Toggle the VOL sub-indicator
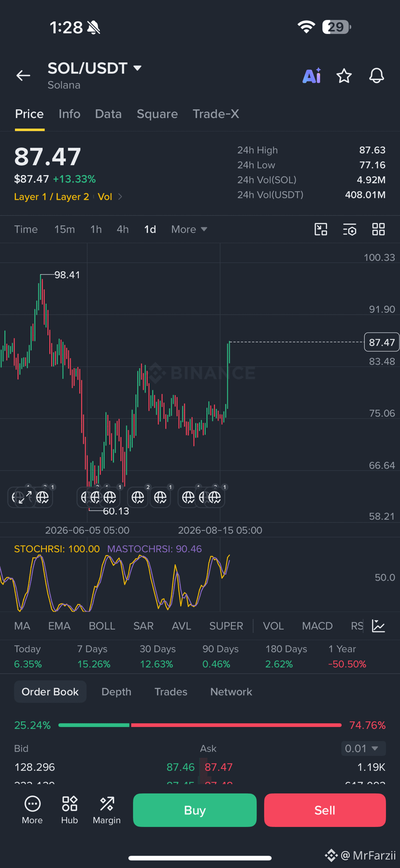Viewport: 400px width, 868px height. pyautogui.click(x=273, y=626)
